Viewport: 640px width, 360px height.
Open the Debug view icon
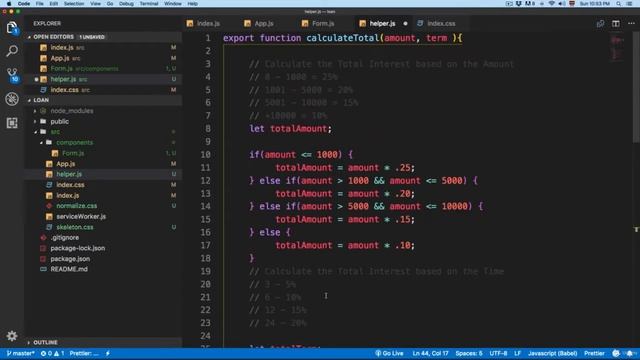(x=12, y=99)
